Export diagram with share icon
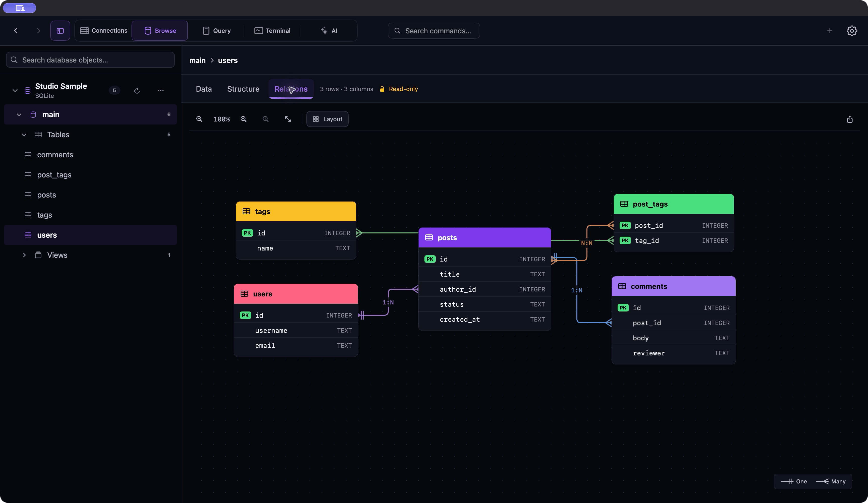This screenshot has height=503, width=868. (x=850, y=119)
